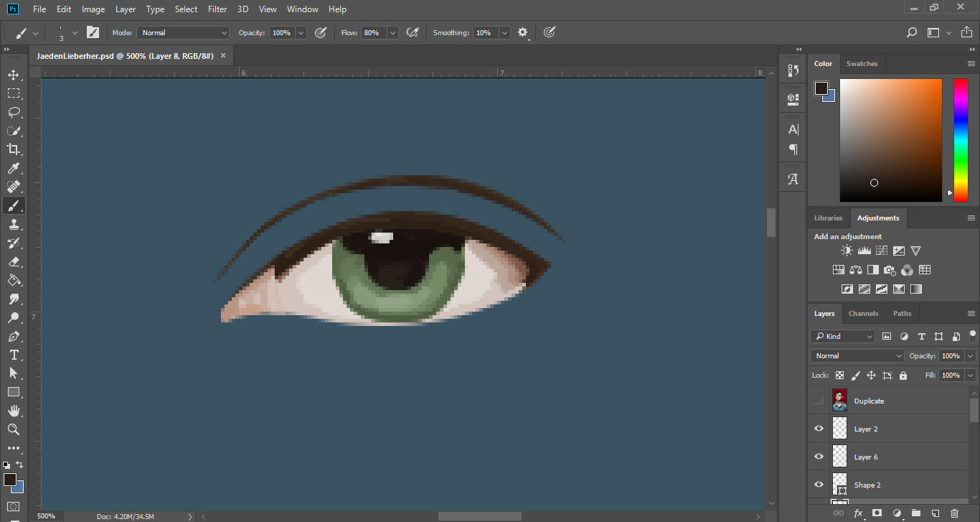This screenshot has width=980, height=522.
Task: Select the Pen tool
Action: [14, 336]
